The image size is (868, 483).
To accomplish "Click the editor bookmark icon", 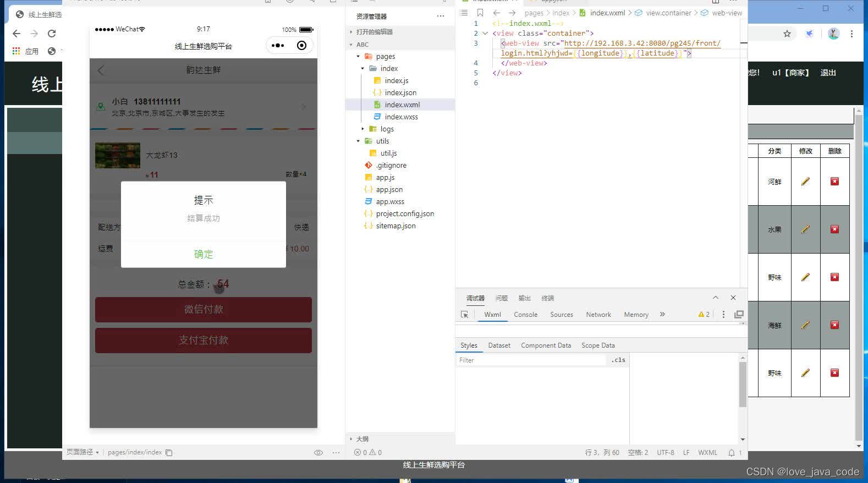I will point(480,13).
